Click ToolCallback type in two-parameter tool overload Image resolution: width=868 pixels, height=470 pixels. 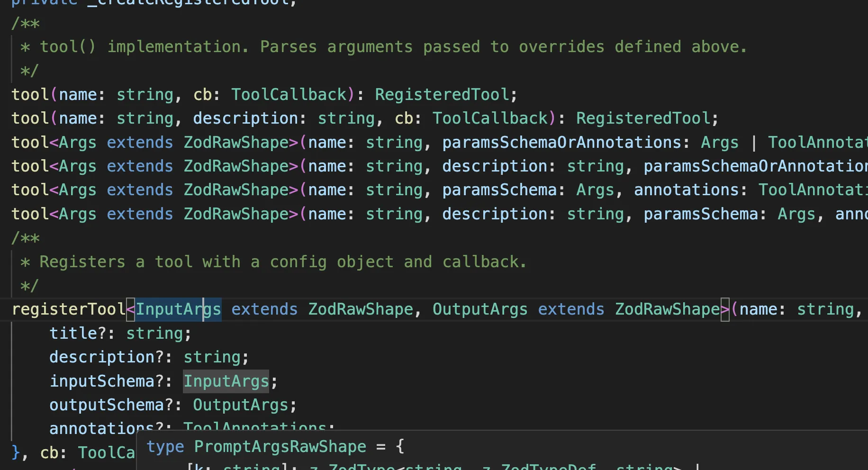[x=289, y=95]
